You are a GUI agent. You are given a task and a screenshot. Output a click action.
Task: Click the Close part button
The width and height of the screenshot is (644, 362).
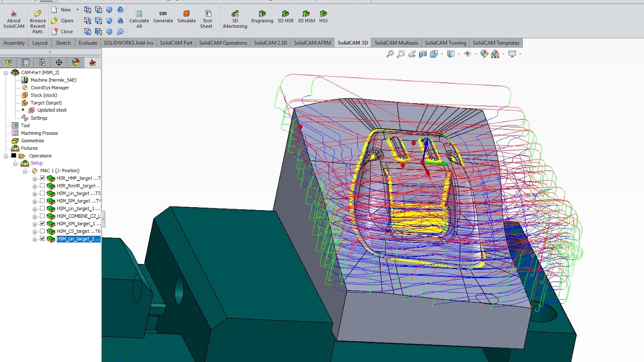(x=62, y=32)
